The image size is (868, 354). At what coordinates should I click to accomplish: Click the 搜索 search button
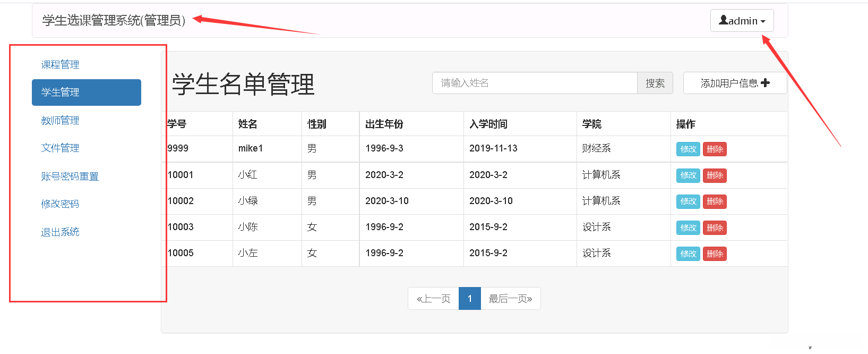[x=655, y=83]
